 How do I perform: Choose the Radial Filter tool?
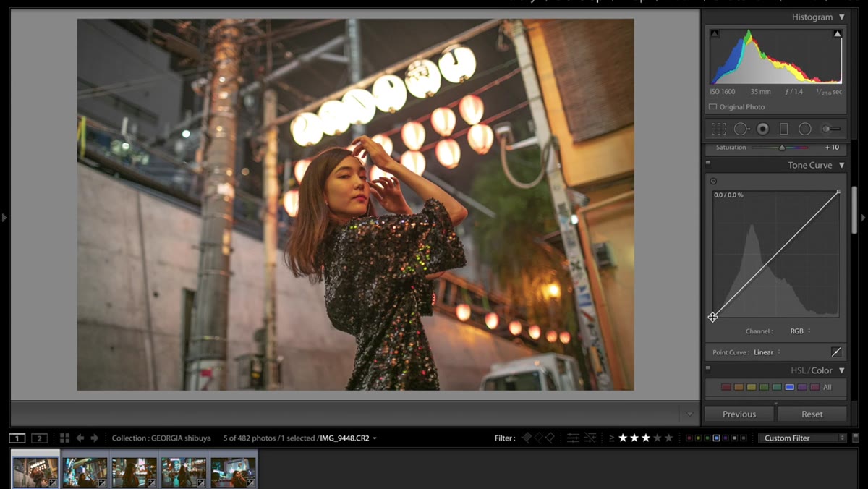(804, 129)
